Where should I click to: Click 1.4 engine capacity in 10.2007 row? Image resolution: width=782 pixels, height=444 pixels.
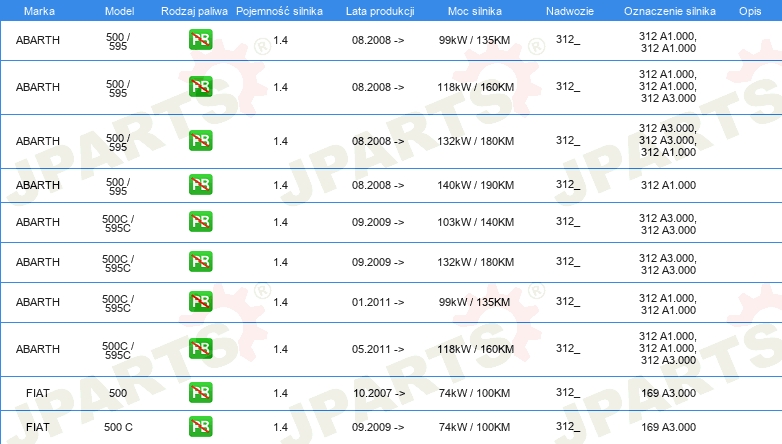[280, 393]
